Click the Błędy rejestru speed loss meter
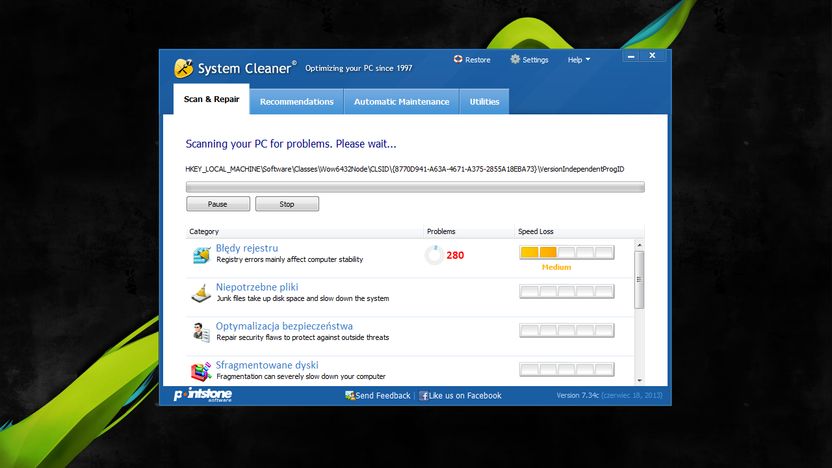Screen dimensions: 832x468 click(x=567, y=253)
